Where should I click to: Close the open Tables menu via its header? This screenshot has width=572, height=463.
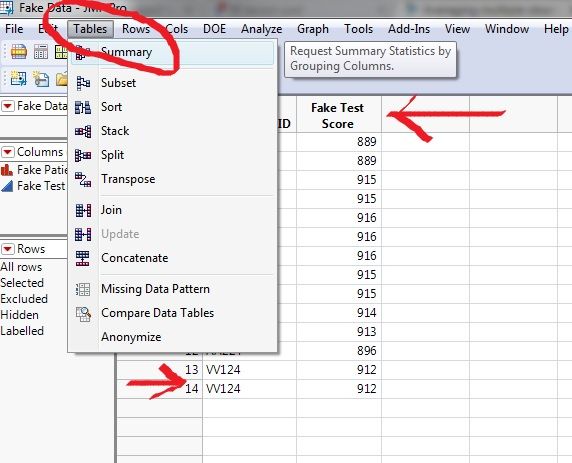(x=90, y=29)
